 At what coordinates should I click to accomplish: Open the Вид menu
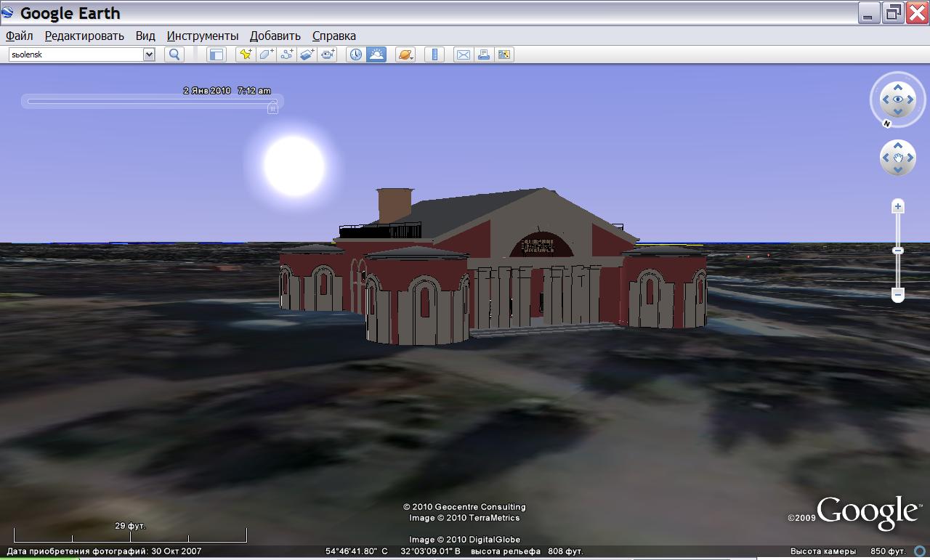pyautogui.click(x=145, y=36)
